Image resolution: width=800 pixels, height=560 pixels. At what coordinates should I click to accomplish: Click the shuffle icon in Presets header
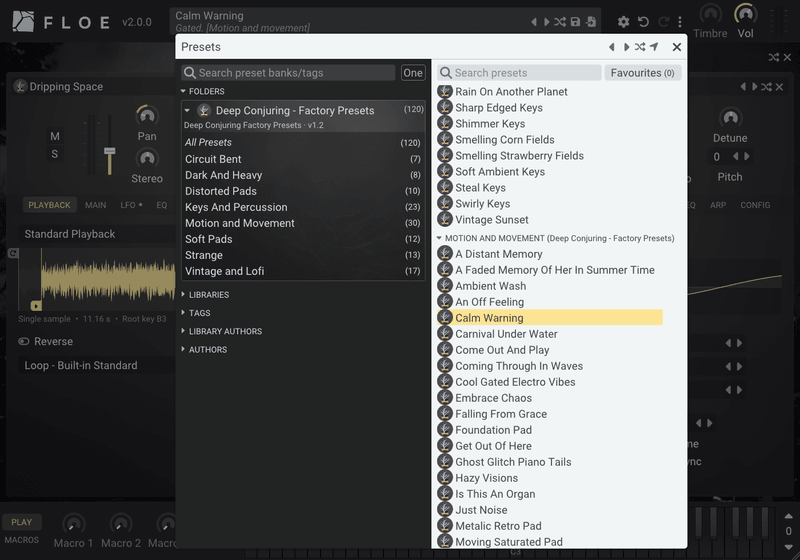[640, 47]
